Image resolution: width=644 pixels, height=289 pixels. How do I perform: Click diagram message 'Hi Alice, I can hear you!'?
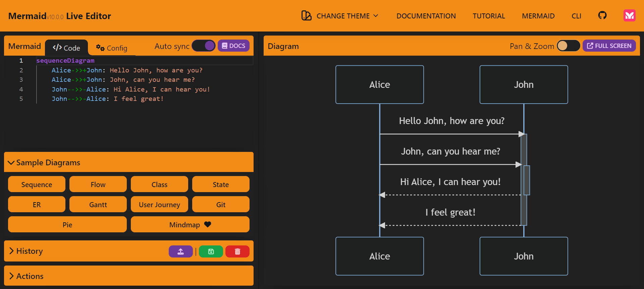pyautogui.click(x=450, y=182)
